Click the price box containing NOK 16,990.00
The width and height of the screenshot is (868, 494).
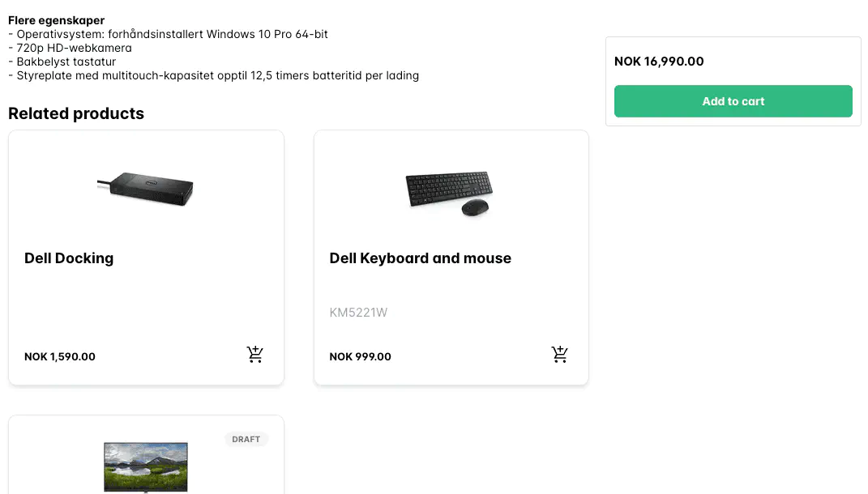733,80
